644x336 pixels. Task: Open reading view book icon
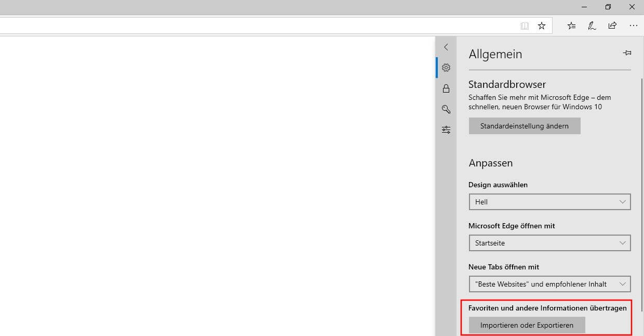(x=525, y=25)
